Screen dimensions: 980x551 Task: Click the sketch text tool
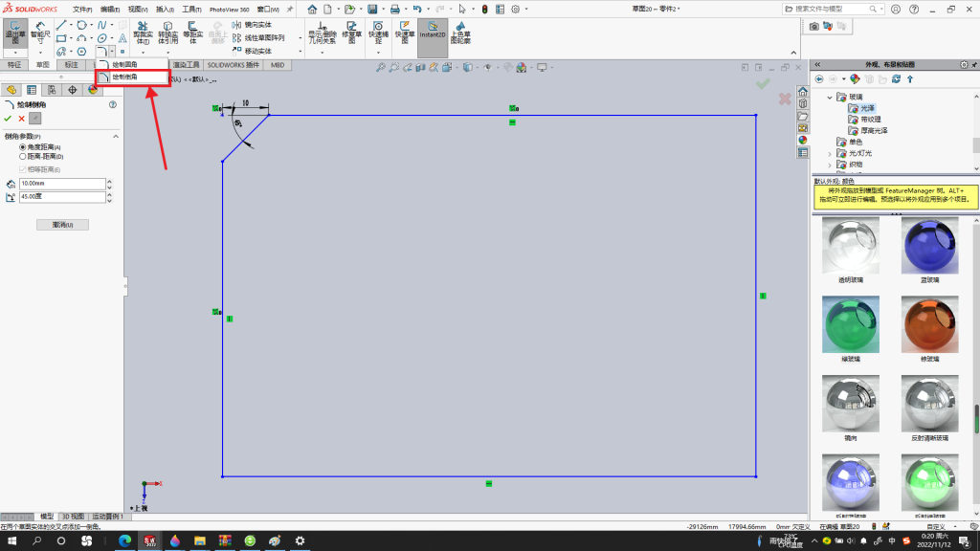pyautogui.click(x=122, y=38)
